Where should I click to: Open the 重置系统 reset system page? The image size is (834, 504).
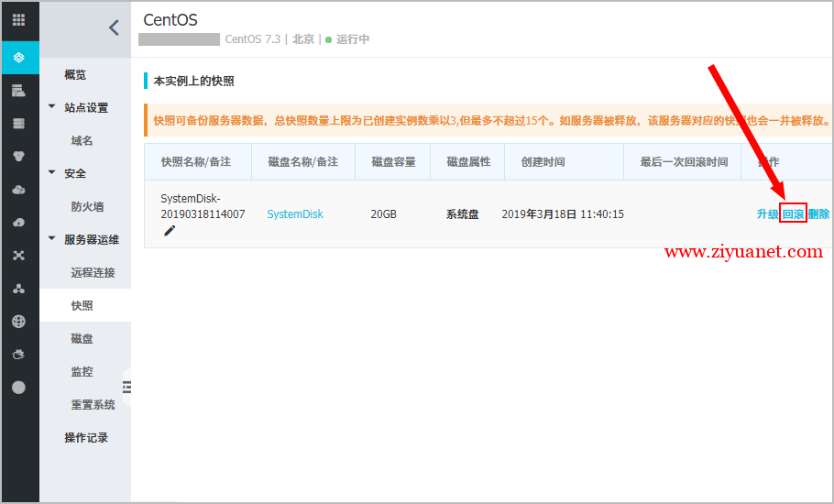point(93,405)
